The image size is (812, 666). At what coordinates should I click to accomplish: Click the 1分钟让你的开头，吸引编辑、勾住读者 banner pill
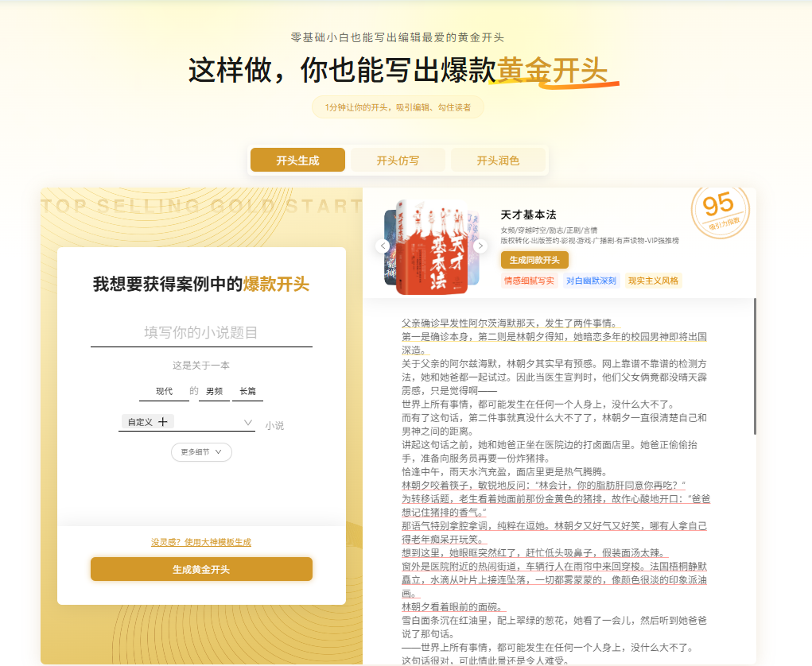tap(398, 107)
